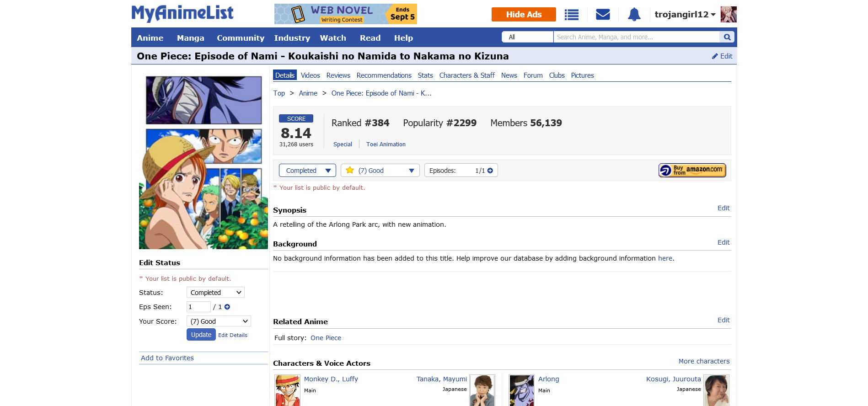Open the notifications bell icon
This screenshot has width=868, height=406.
coord(634,15)
